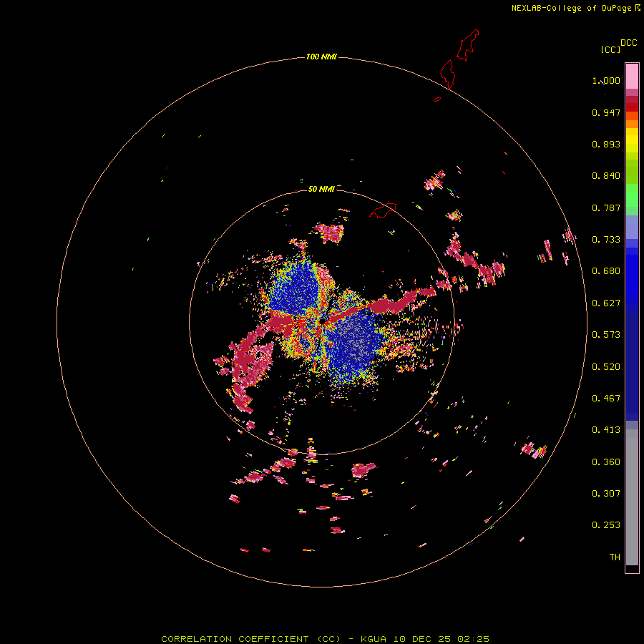Viewport: 644px width, 644px height.
Task: Click the 0.253 color scale value
Action: (x=606, y=525)
